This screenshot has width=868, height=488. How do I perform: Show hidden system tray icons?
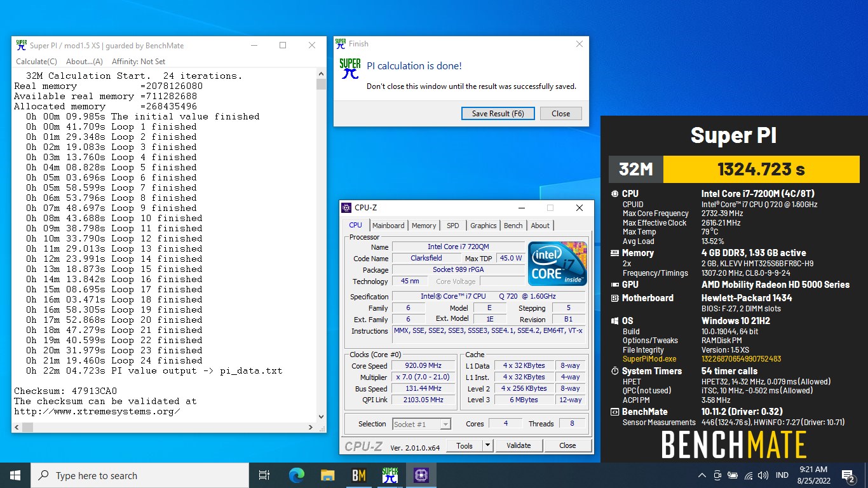[x=702, y=475]
